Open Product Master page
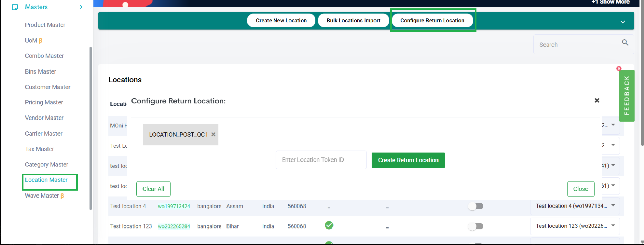644x245 pixels. (x=45, y=25)
